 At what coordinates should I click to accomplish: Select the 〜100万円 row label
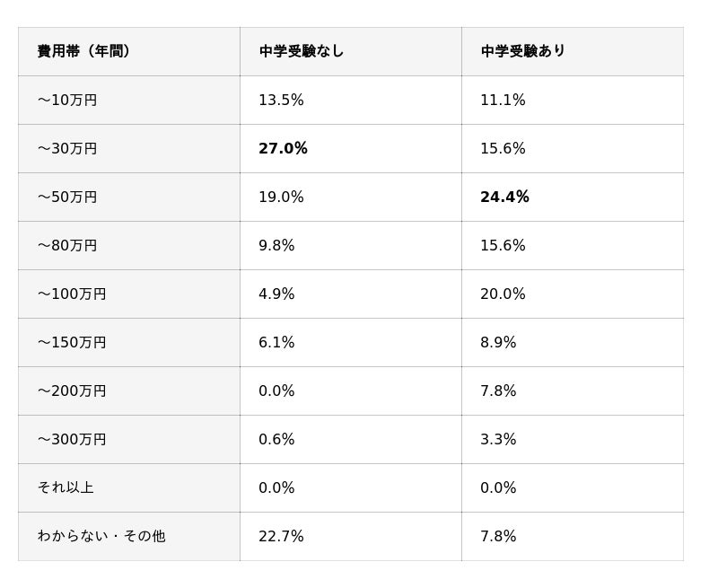(x=72, y=294)
